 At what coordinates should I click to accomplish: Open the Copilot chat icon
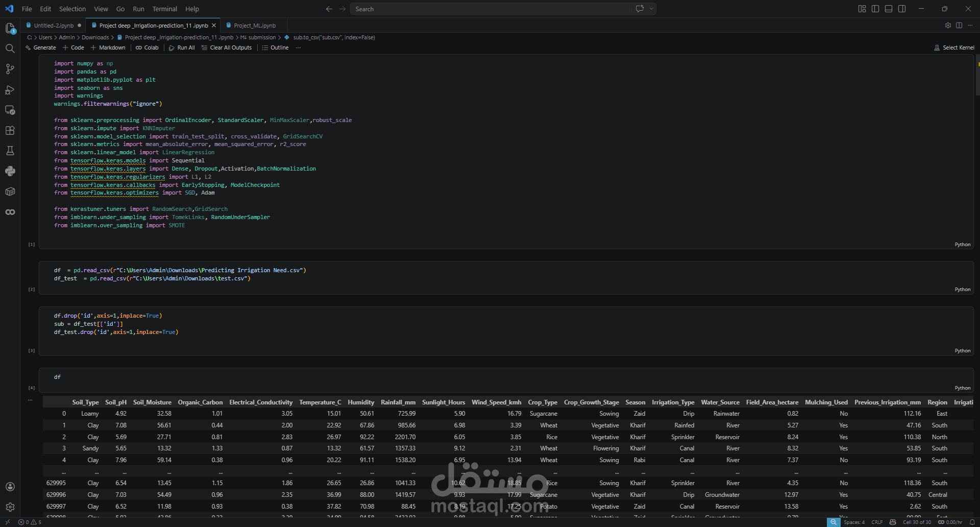640,9
